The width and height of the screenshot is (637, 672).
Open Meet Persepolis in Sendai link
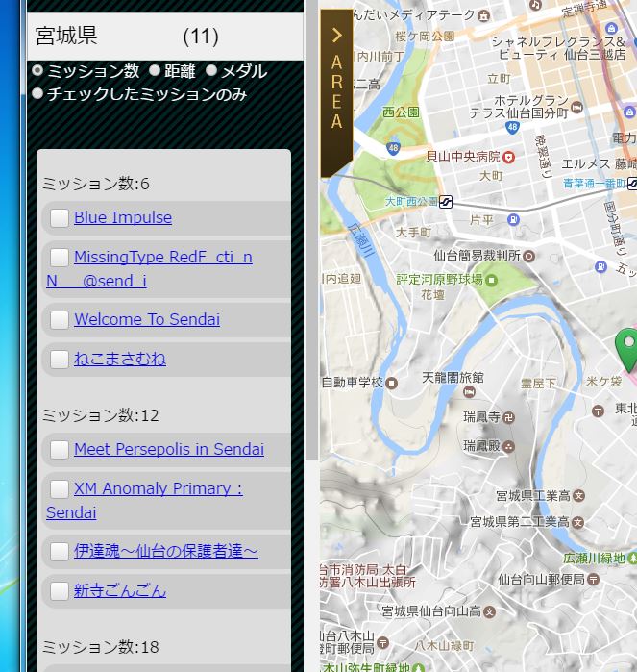pos(169,450)
